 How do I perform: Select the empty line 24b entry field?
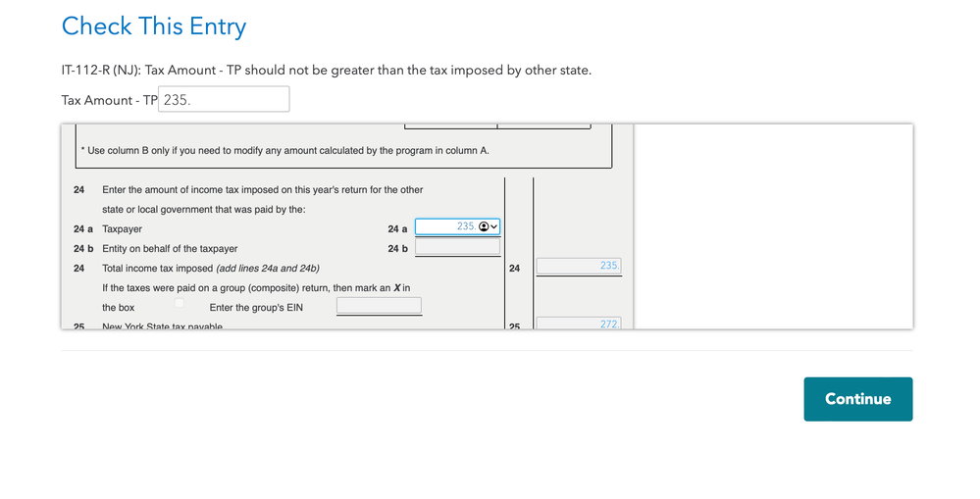pos(457,248)
